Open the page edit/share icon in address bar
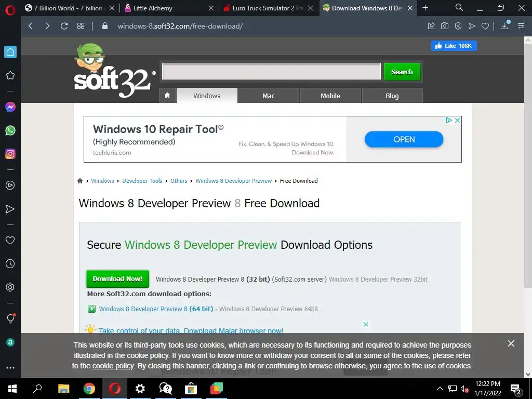Viewport: 532px width, 399px height. pyautogui.click(x=431, y=26)
